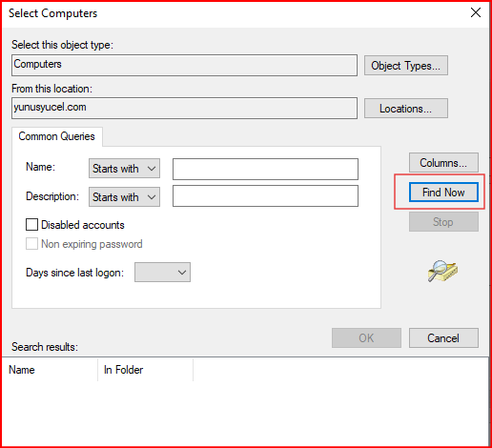492x448 pixels.
Task: Click the Computers object type field
Action: [184, 65]
